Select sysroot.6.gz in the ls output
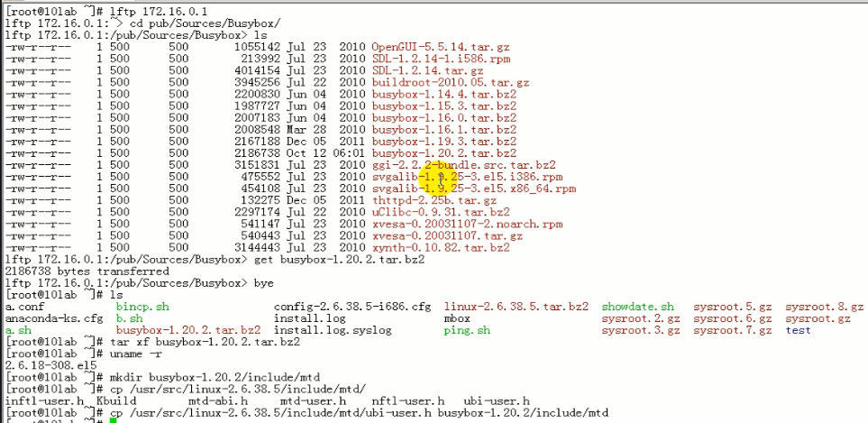Viewport: 868px width, 423px height. click(733, 318)
